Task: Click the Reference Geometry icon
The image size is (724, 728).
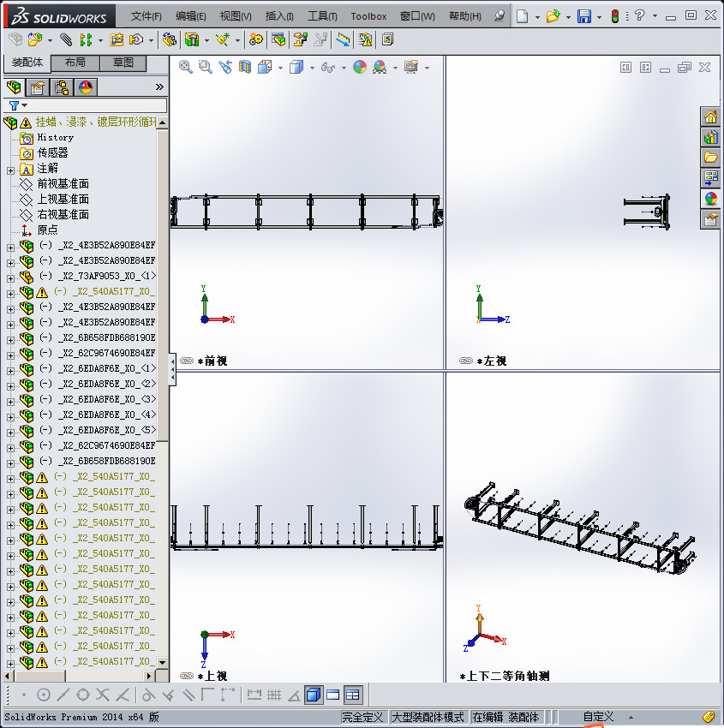Action: tap(223, 39)
